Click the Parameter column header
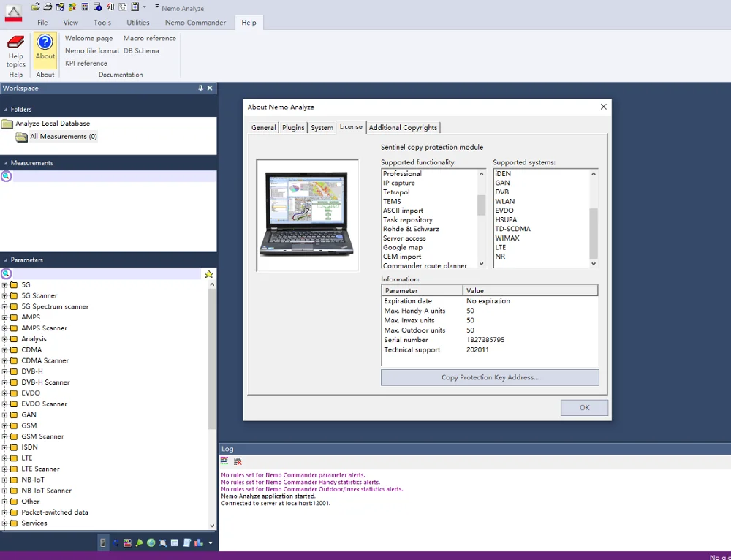 pyautogui.click(x=423, y=290)
